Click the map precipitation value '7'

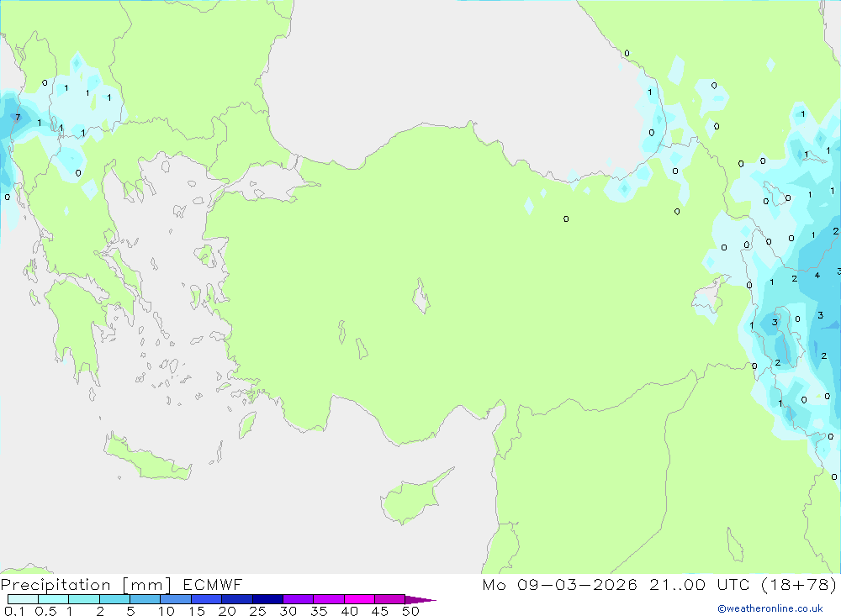[x=18, y=118]
